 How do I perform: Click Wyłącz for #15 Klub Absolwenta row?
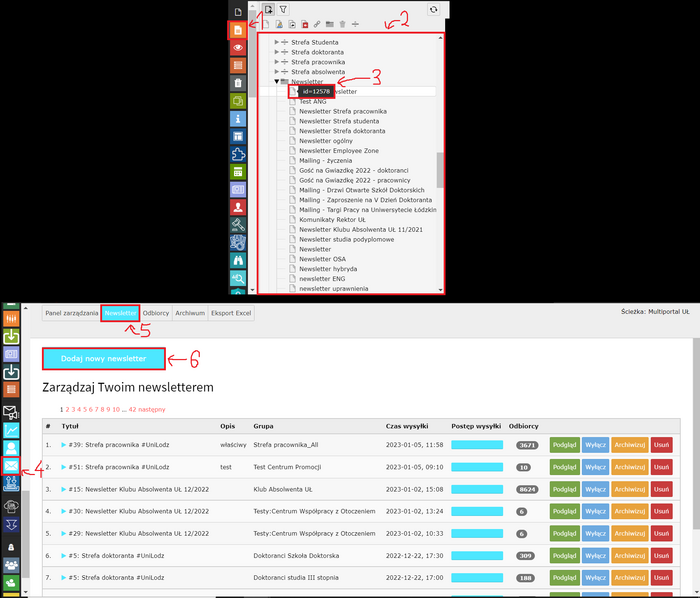click(596, 489)
